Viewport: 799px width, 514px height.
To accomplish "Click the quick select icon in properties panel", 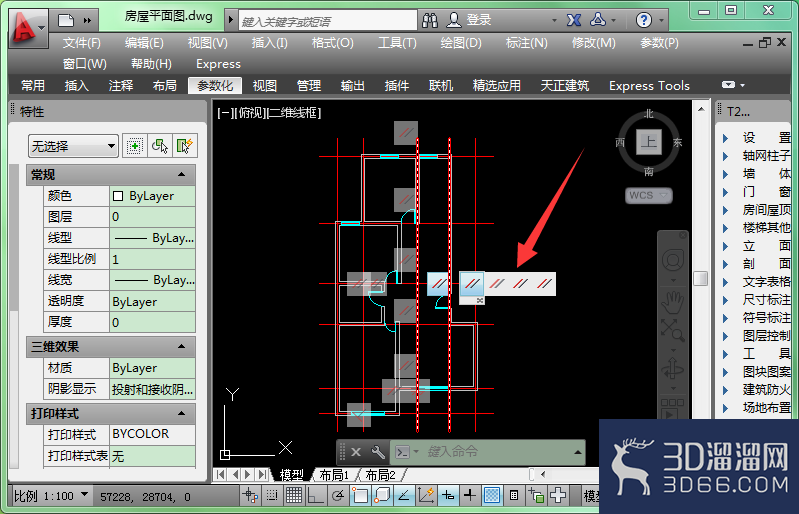I will coord(184,146).
